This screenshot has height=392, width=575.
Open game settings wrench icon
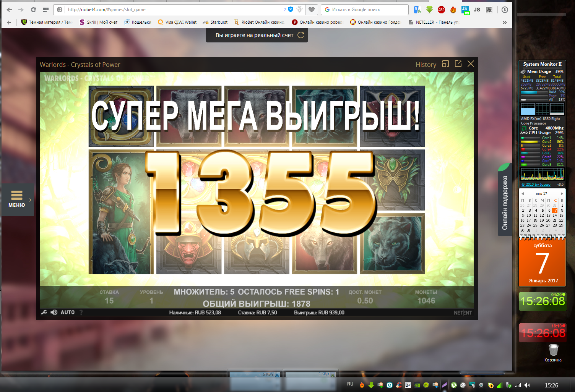pyautogui.click(x=44, y=312)
